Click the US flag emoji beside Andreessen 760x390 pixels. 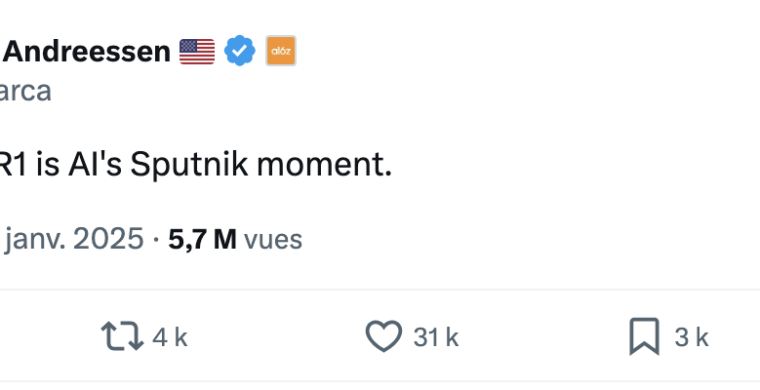[x=197, y=51]
